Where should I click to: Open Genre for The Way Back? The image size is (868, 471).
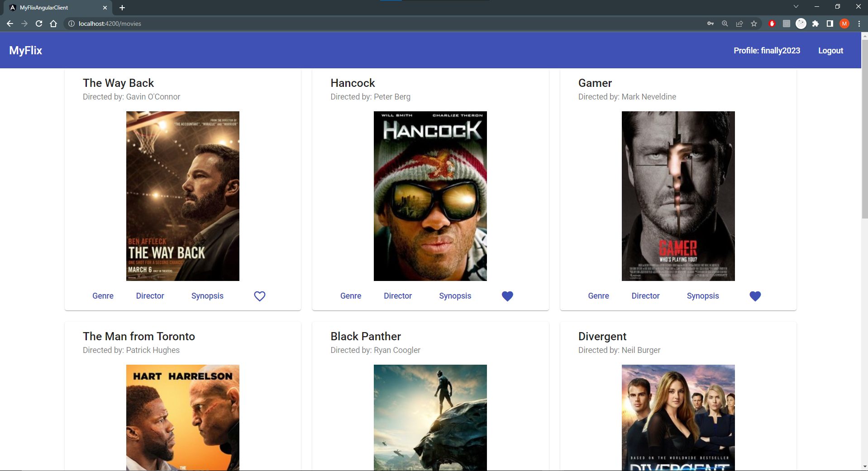(x=103, y=296)
